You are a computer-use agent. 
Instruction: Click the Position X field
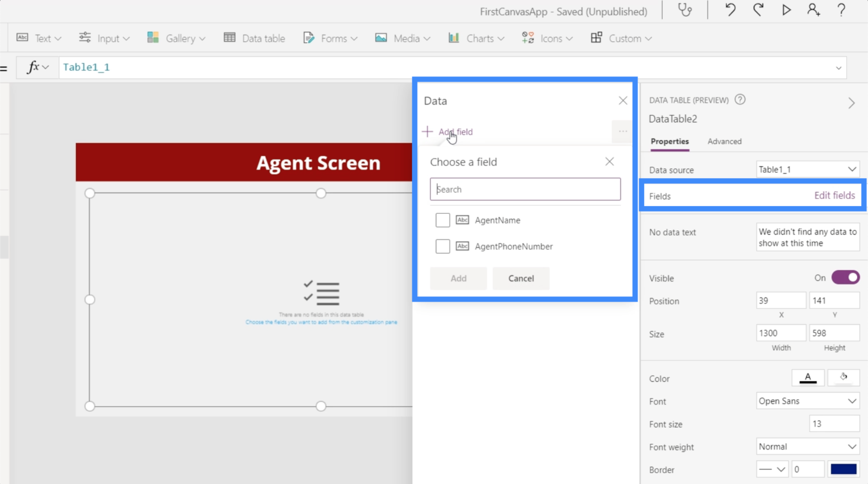[x=781, y=301]
